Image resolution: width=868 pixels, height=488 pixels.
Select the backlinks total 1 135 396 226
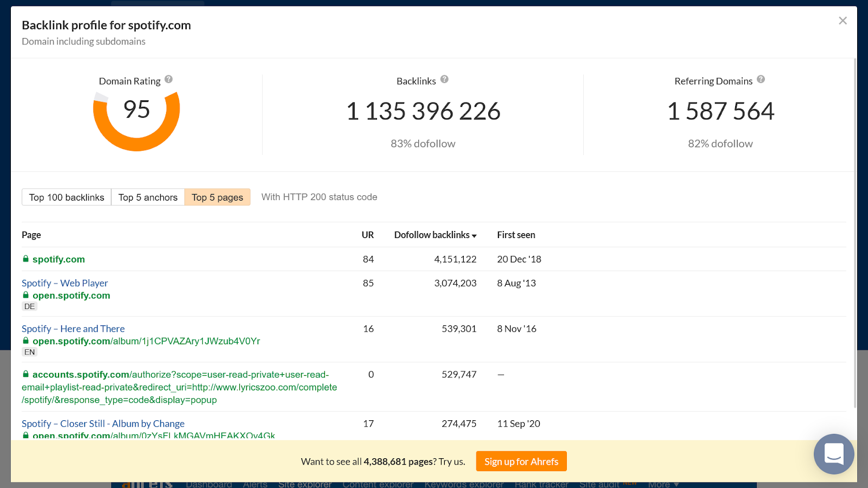(423, 111)
